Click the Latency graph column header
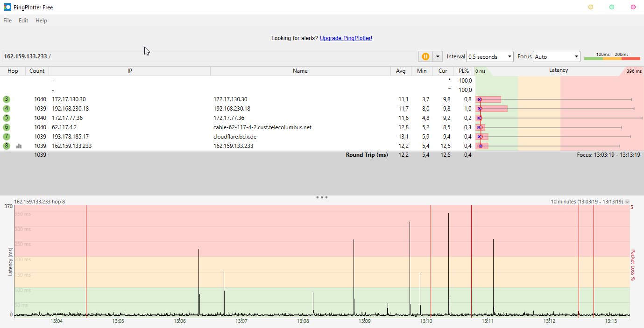The width and height of the screenshot is (644, 328). pyautogui.click(x=559, y=70)
